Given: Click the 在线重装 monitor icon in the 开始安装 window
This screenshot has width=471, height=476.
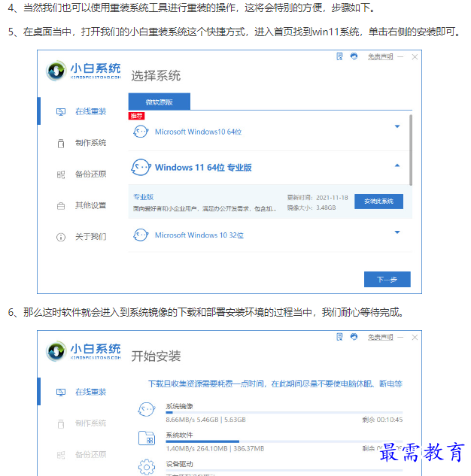Looking at the screenshot, I should [61, 393].
